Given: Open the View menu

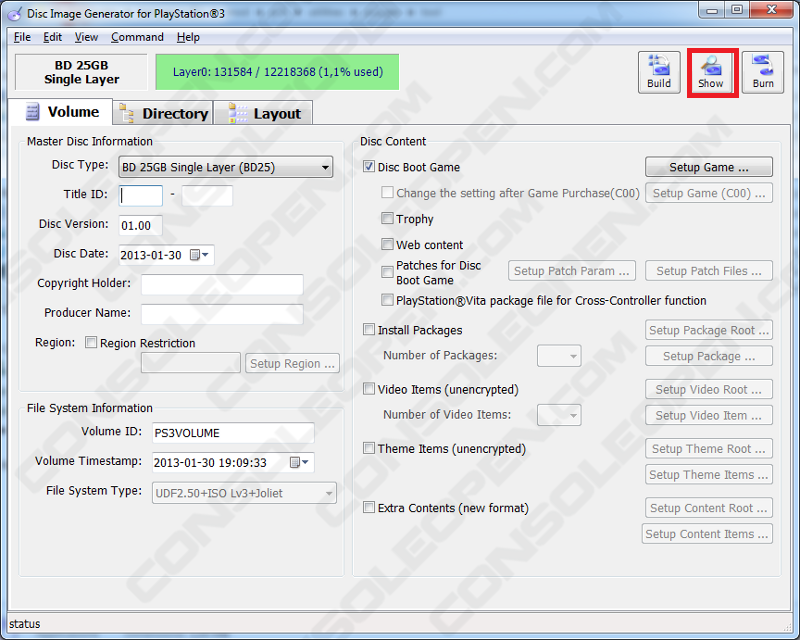Looking at the screenshot, I should click(x=86, y=37).
